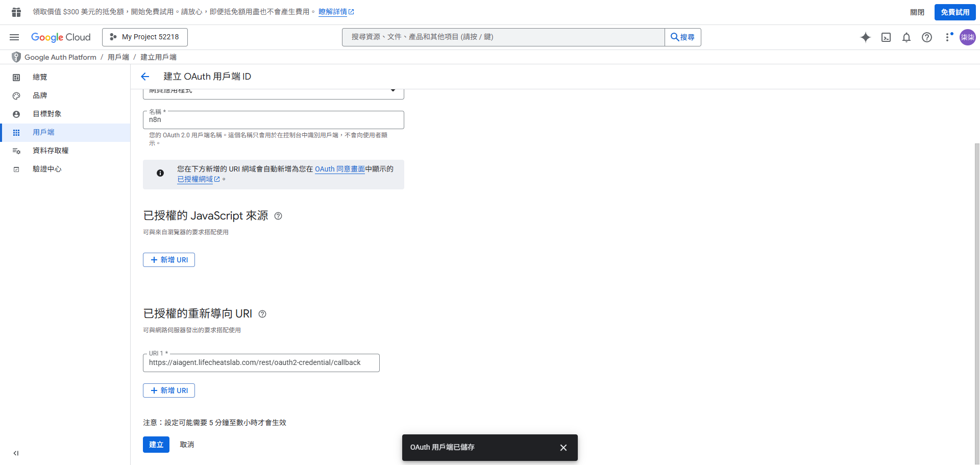
Task: Switch to the 資料存取權 section
Action: click(x=51, y=150)
